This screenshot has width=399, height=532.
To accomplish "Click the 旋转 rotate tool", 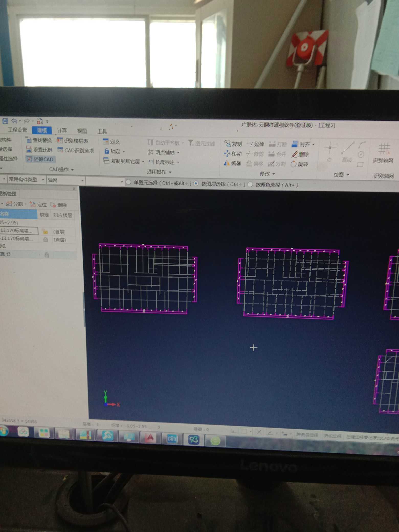I will tap(300, 164).
